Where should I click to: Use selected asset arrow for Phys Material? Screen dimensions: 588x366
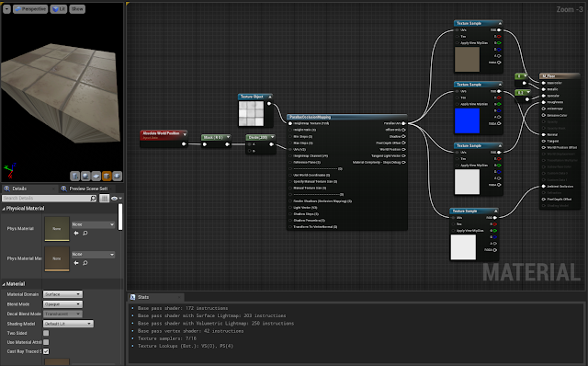point(76,233)
